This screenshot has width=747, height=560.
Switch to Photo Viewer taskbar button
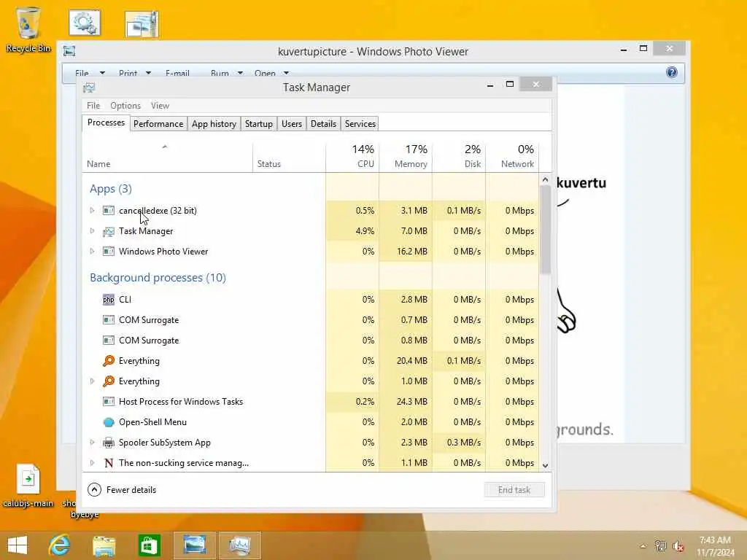click(194, 545)
